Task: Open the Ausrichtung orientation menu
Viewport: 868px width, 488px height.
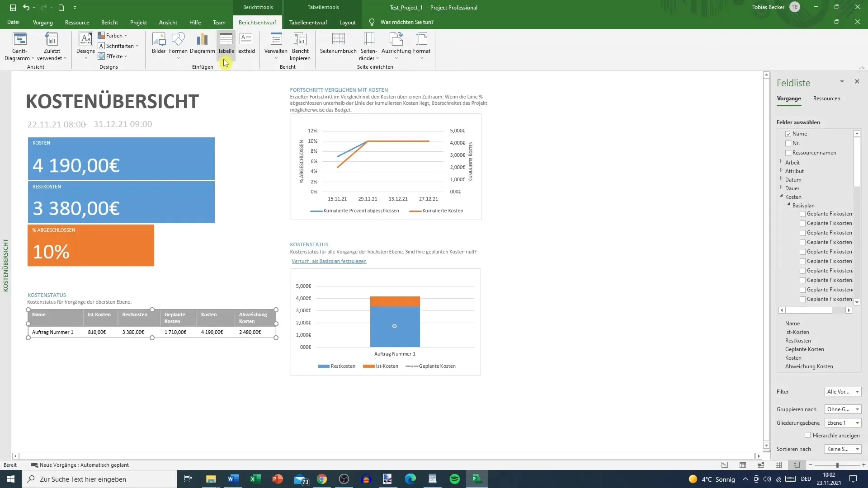Action: point(396,47)
